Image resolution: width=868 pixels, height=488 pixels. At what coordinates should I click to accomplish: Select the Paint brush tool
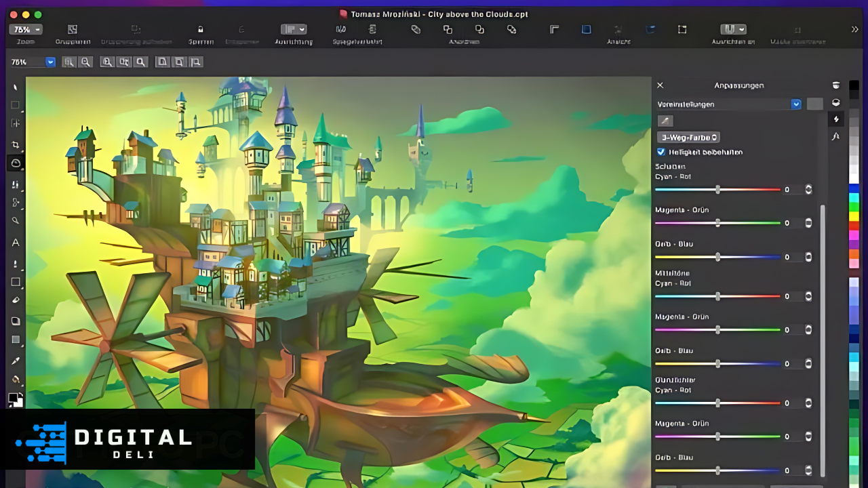(15, 263)
